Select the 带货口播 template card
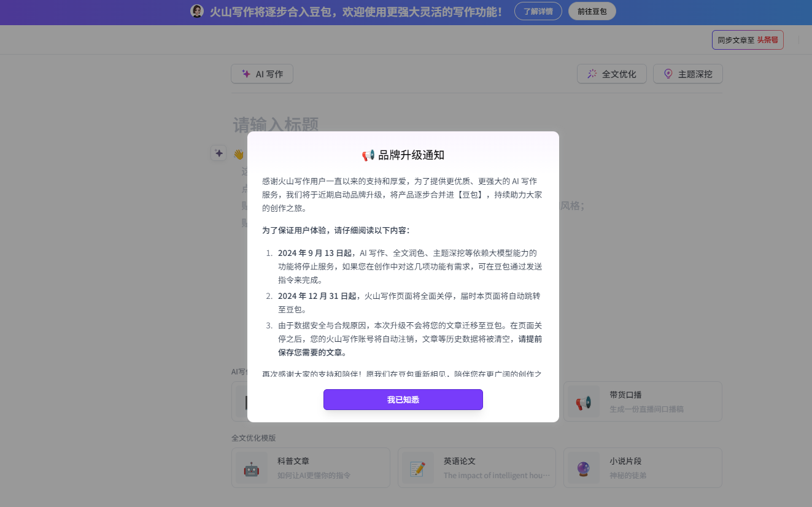The image size is (812, 507). [x=643, y=401]
